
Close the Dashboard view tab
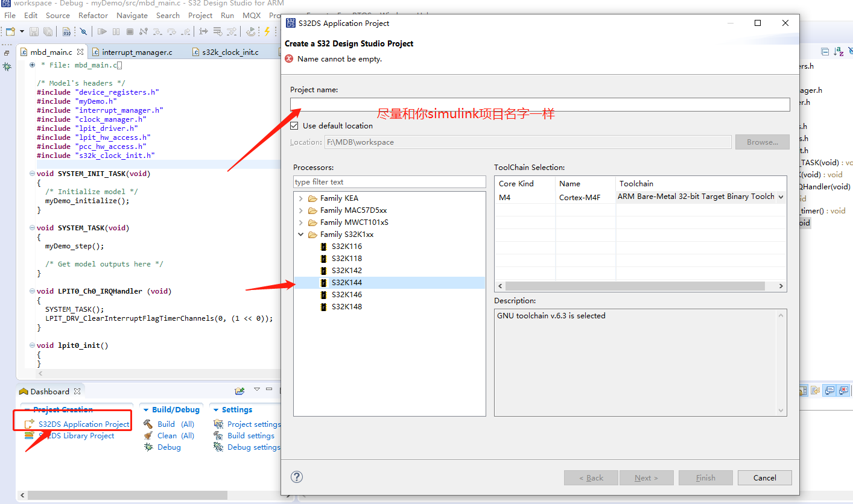pyautogui.click(x=77, y=391)
